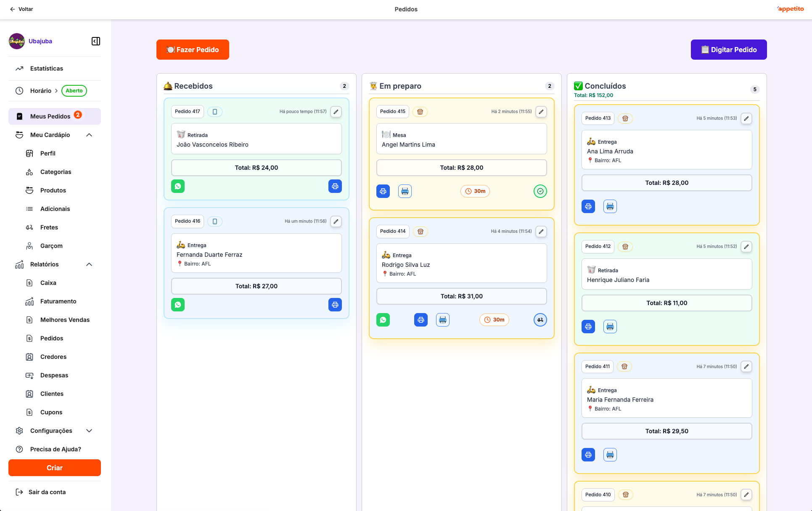This screenshot has height=511, width=812.
Task: Collapse the sidebar panel icon
Action: click(x=96, y=41)
